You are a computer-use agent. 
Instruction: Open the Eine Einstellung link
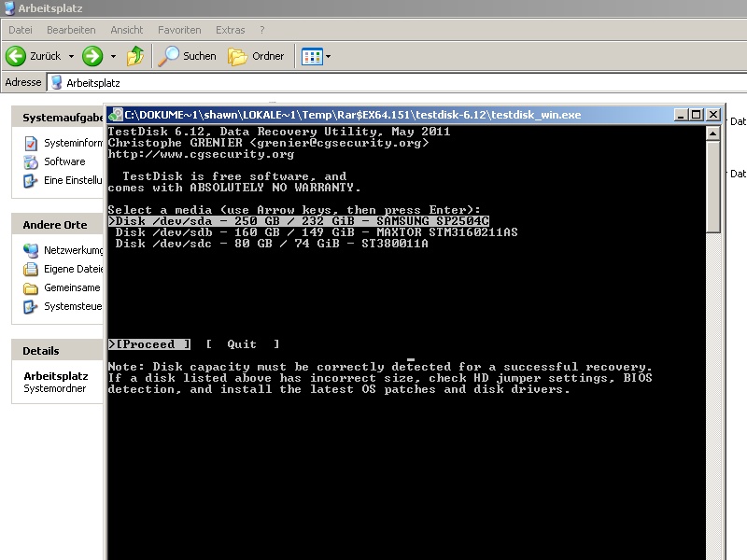(x=74, y=180)
